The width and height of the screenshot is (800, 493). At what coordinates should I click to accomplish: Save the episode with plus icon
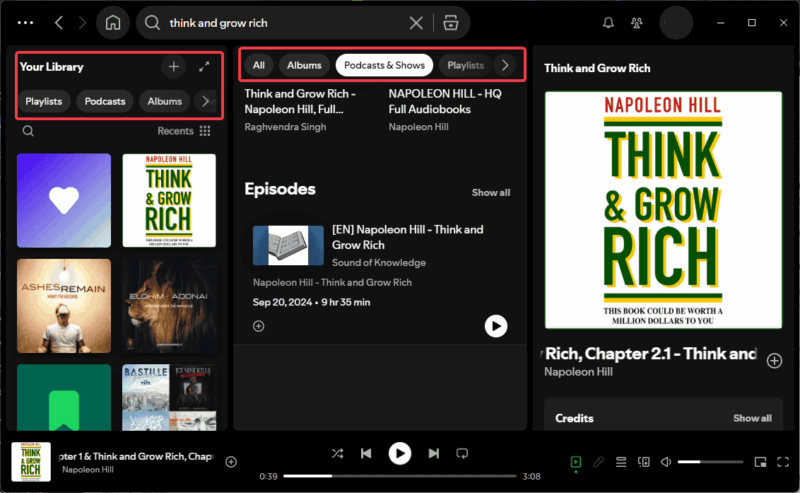pos(259,326)
